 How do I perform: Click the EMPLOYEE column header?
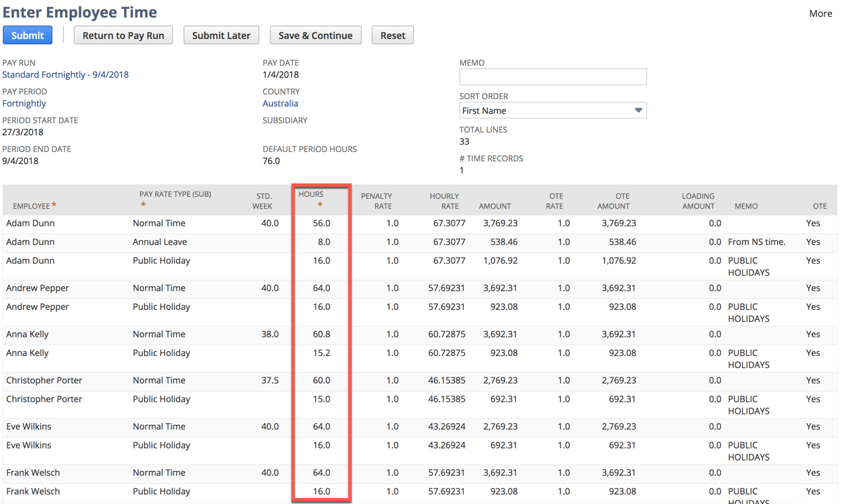pos(29,205)
